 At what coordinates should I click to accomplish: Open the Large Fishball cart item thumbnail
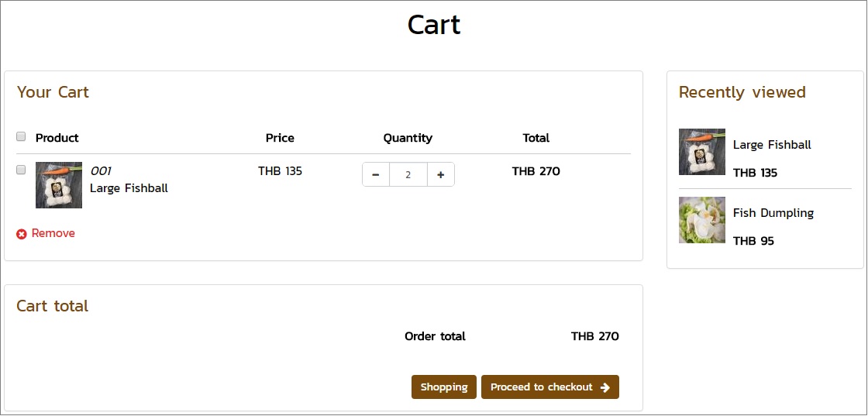click(x=59, y=185)
